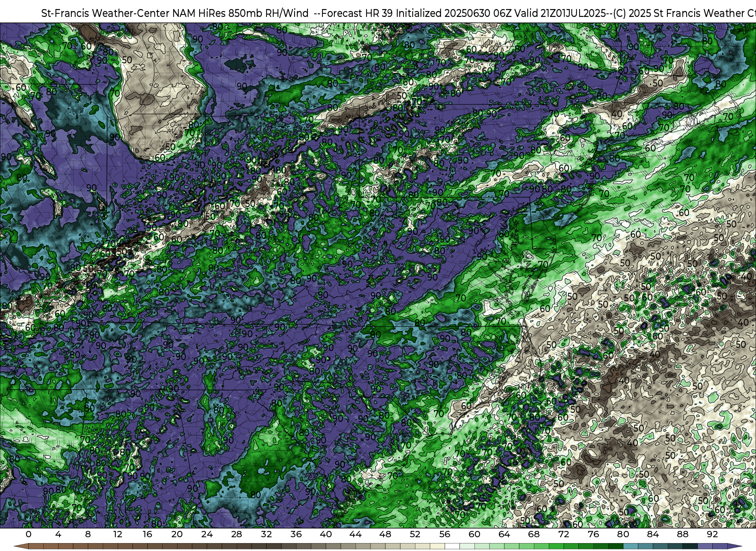Click the colorbar label "52"
The image size is (756, 551).
point(415,534)
